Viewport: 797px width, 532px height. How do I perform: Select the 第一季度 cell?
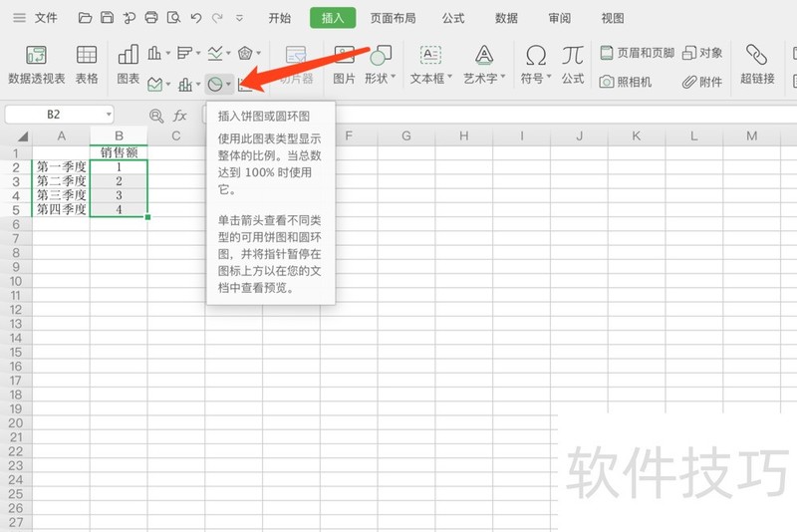pyautogui.click(x=62, y=166)
